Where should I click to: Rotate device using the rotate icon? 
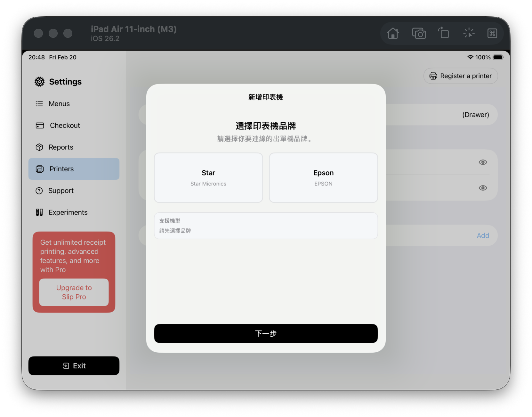(444, 33)
